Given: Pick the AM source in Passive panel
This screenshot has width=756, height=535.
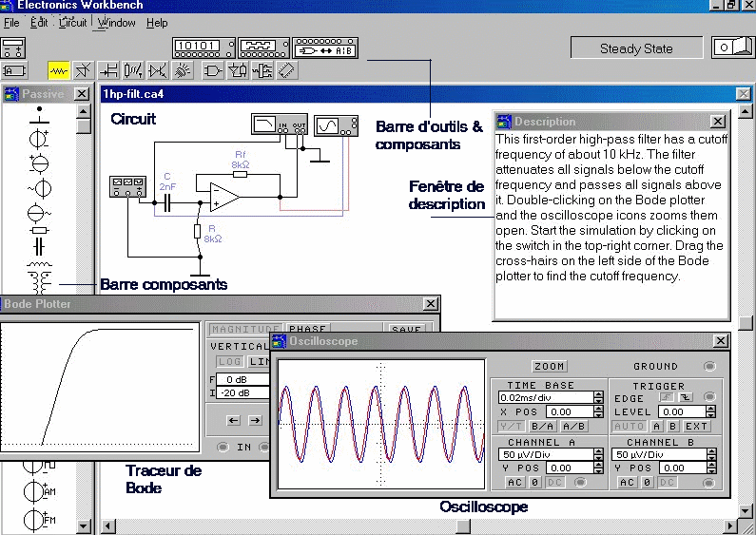Looking at the screenshot, I should pos(40,490).
